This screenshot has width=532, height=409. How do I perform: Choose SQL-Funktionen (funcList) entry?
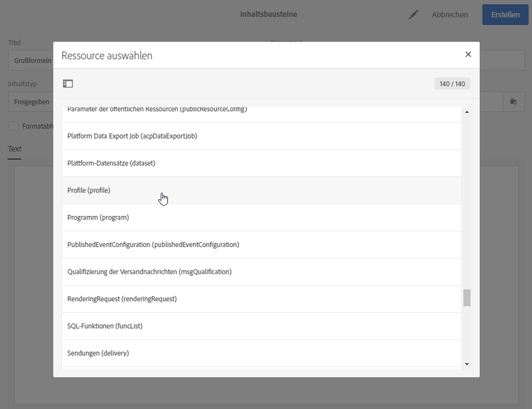coord(105,326)
